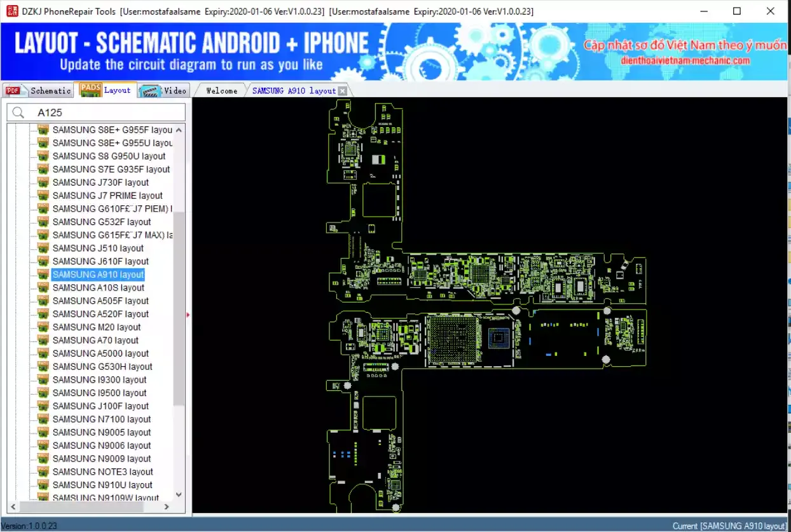The height and width of the screenshot is (532, 791).
Task: Click the tree list scroll-down arrow
Action: (179, 494)
